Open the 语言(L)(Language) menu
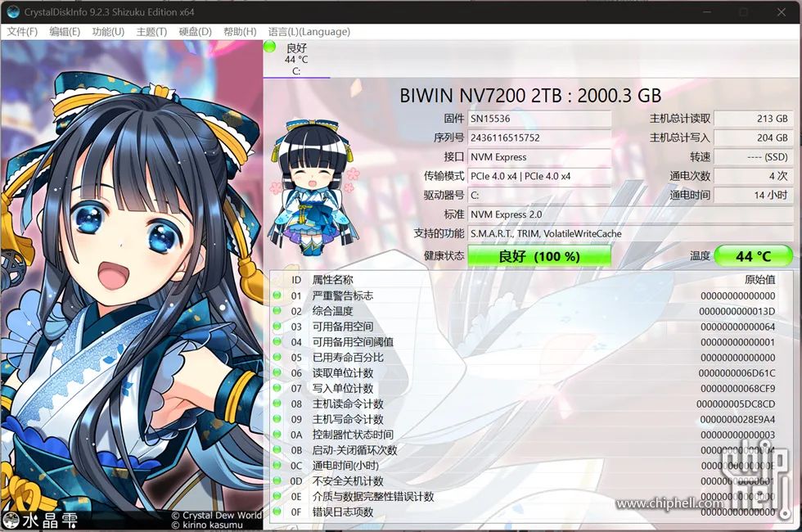This screenshot has height=532, width=802. [309, 32]
